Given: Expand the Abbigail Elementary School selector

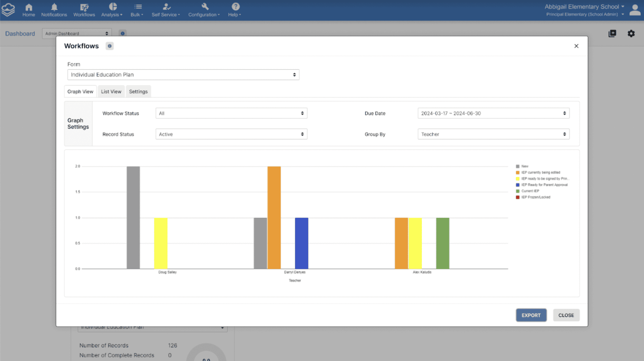Looking at the screenshot, I should [584, 6].
